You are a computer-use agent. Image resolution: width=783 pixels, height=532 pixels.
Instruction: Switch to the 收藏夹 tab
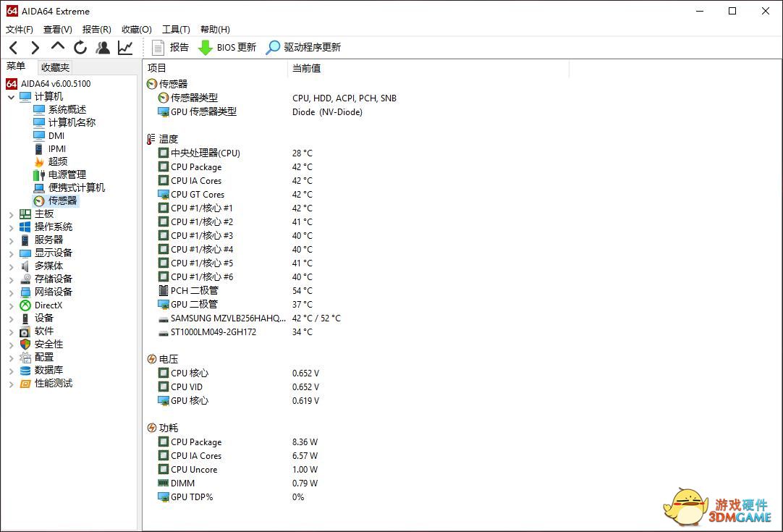click(x=55, y=67)
